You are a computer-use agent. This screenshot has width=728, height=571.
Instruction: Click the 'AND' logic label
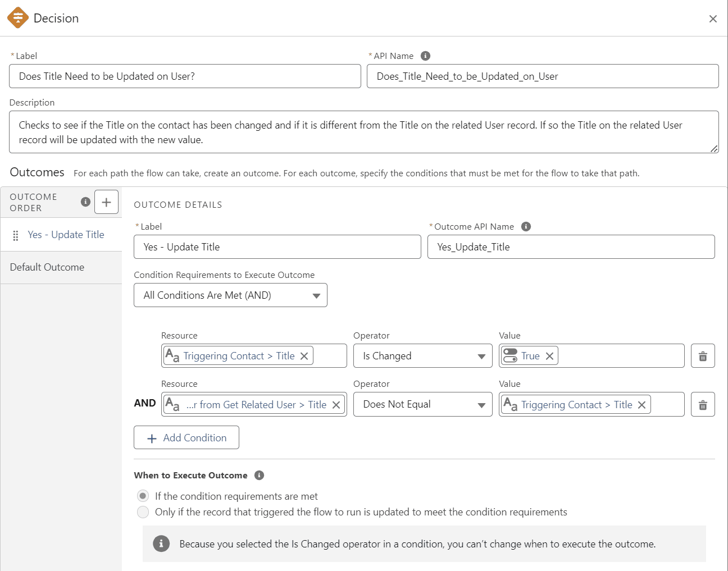point(145,403)
